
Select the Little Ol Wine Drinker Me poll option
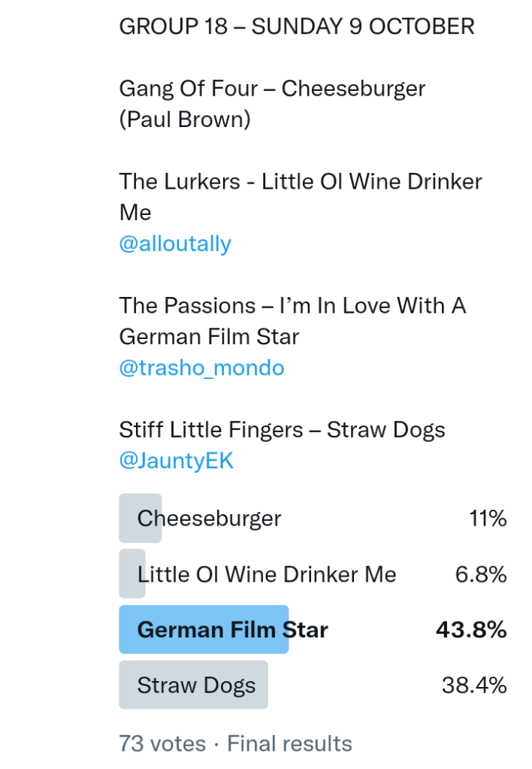click(x=266, y=575)
